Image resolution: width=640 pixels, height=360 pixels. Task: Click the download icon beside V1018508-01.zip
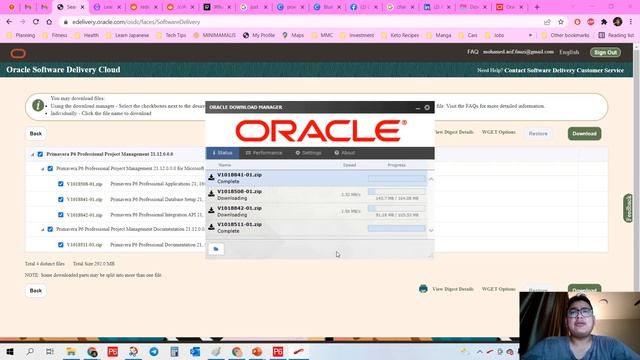(x=211, y=194)
